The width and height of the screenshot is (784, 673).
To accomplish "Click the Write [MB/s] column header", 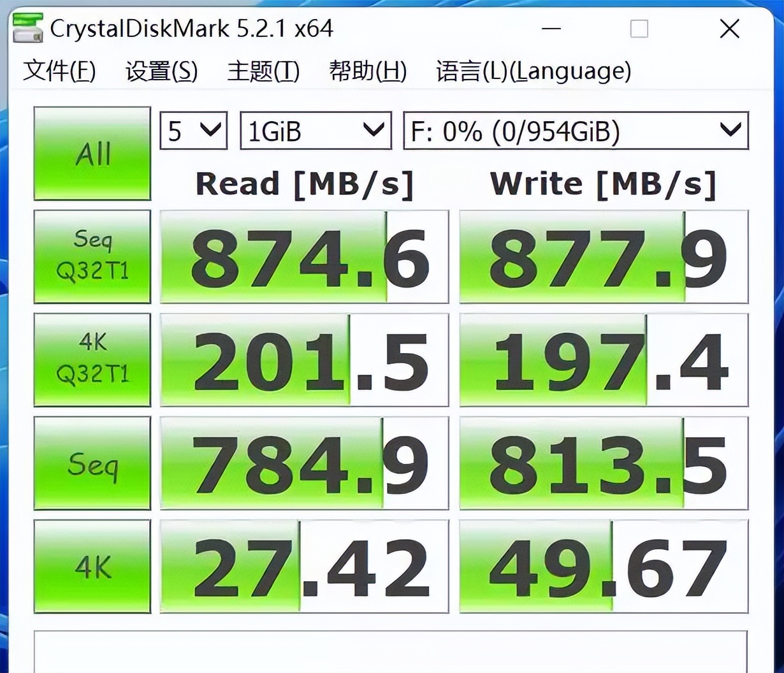I will 603,184.
